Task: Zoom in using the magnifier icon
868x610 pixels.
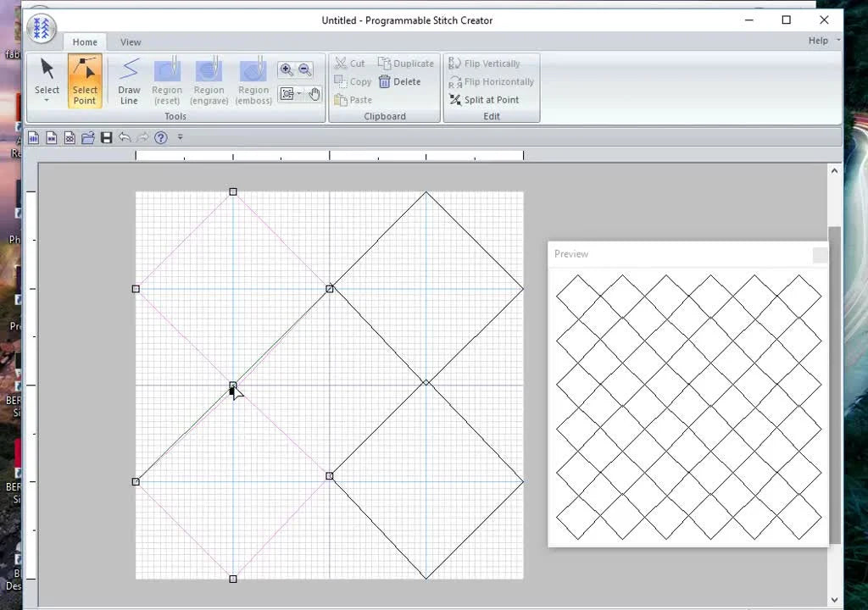Action: (286, 69)
